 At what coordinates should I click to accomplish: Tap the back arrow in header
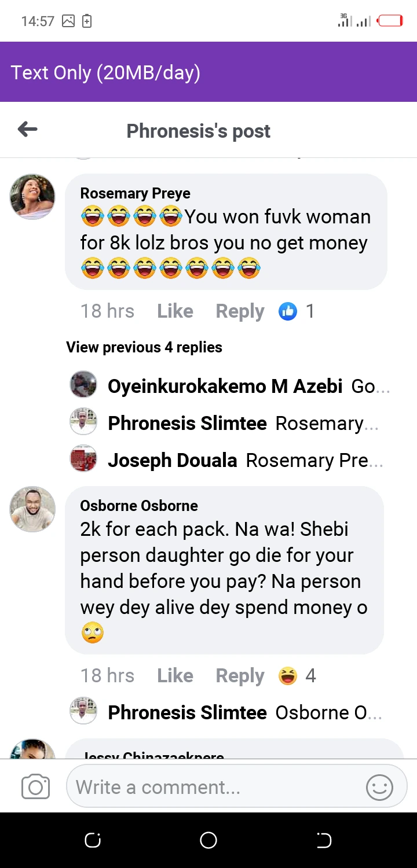point(28,130)
